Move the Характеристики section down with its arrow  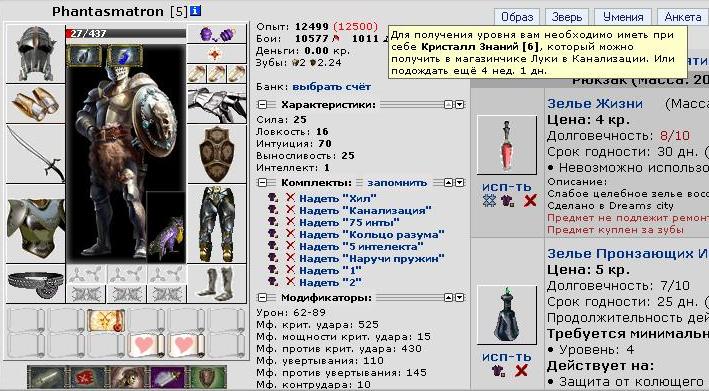tap(459, 105)
